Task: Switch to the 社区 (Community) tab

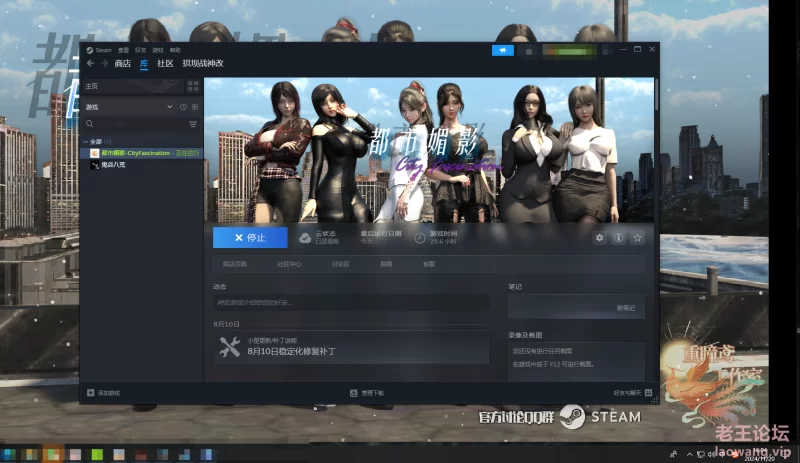Action: [165, 63]
